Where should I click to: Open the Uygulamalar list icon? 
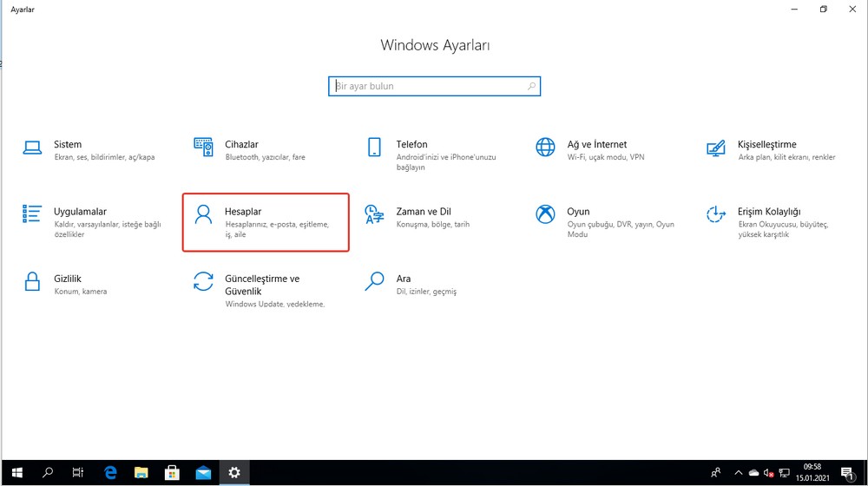coord(32,214)
